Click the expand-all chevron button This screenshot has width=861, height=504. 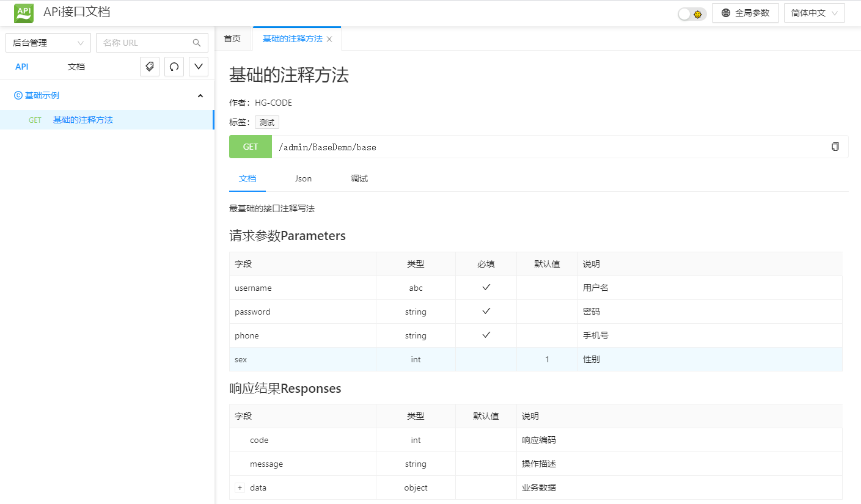(x=199, y=67)
